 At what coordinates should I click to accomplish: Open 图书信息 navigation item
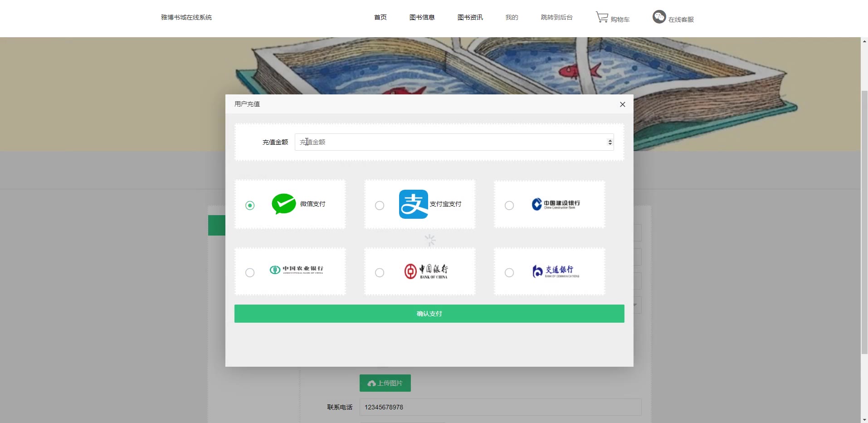[422, 17]
